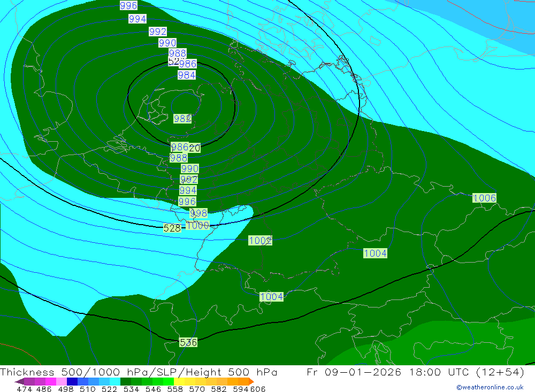Click the 528 height contour label
This screenshot has height=392, width=535.
point(172,228)
